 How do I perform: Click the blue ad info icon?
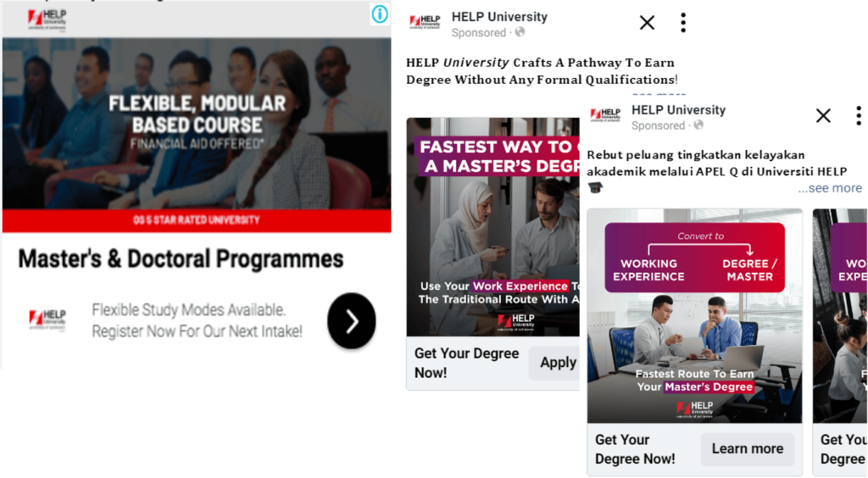(380, 14)
